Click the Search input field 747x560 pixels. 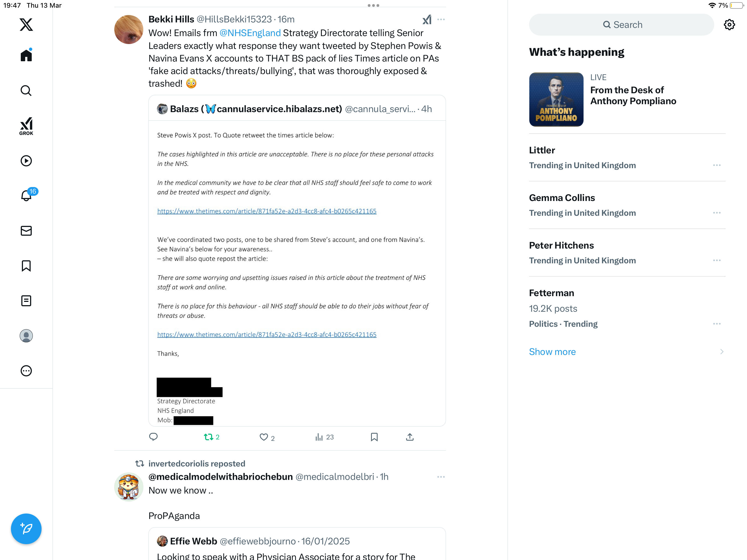pos(621,25)
